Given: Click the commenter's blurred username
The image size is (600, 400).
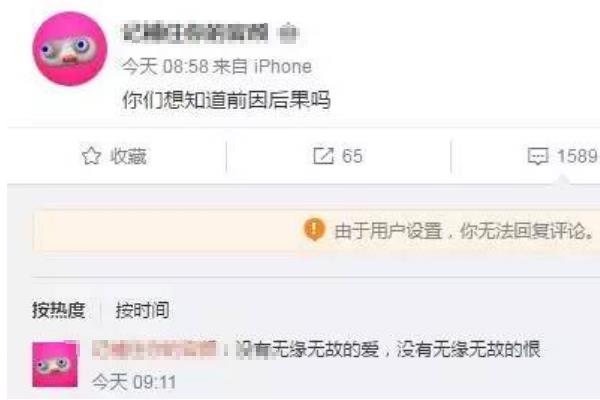Looking at the screenshot, I should point(157,349).
